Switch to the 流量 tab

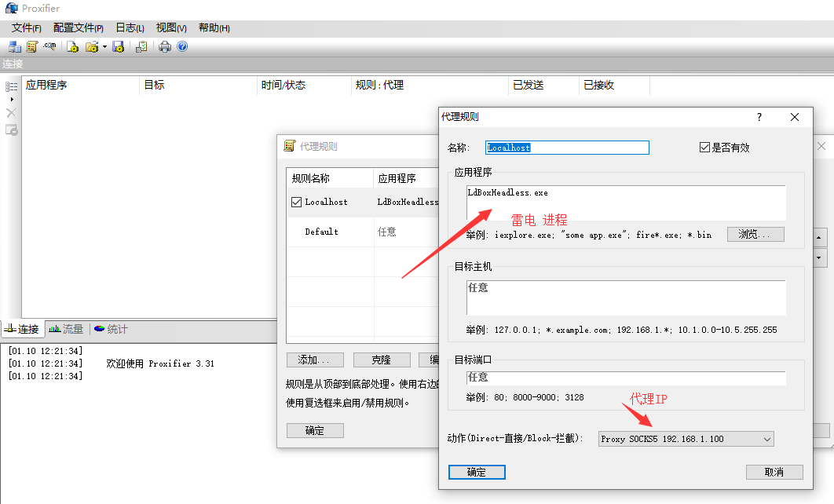pyautogui.click(x=67, y=329)
